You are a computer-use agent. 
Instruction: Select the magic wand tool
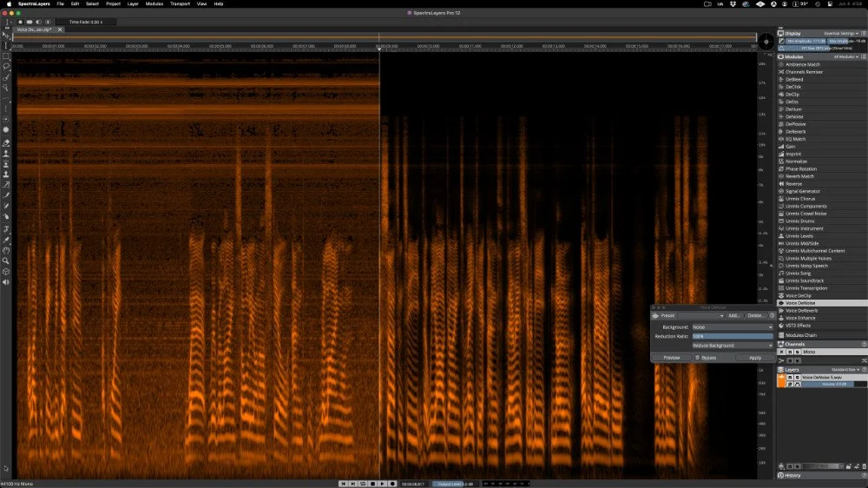click(6, 88)
